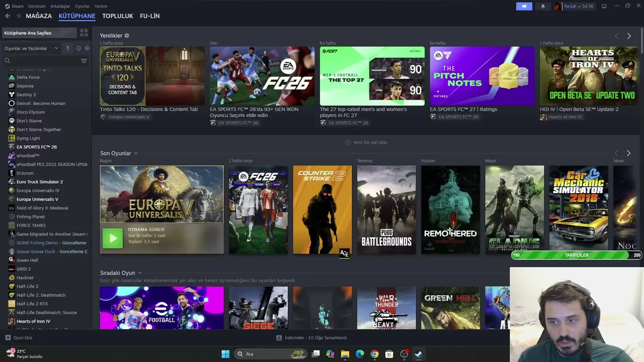Toggle sort by recent activity clock icon
The height and width of the screenshot is (362, 644).
pyautogui.click(x=78, y=48)
